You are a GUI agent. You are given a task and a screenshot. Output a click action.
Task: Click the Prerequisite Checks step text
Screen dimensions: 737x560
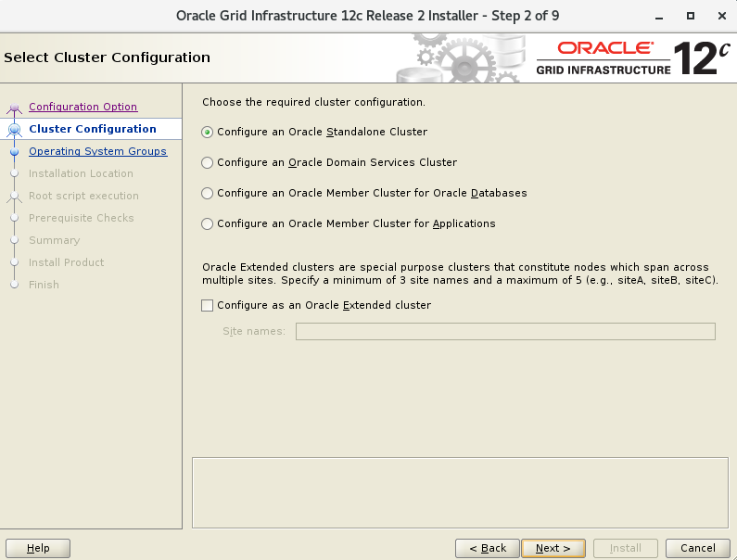(x=82, y=218)
